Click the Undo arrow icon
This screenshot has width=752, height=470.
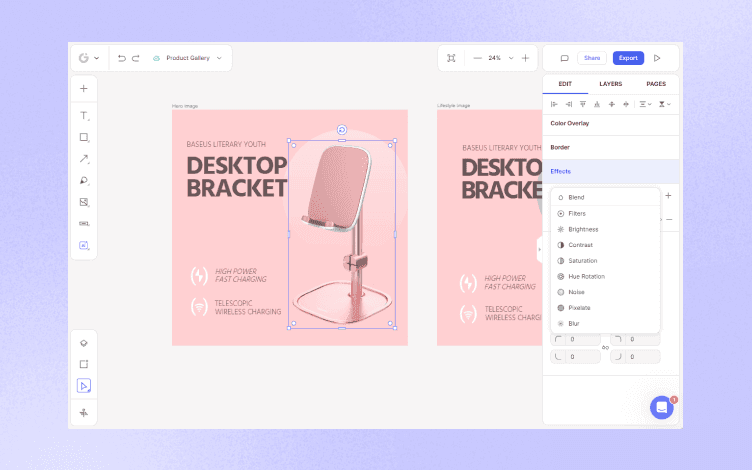coord(122,58)
